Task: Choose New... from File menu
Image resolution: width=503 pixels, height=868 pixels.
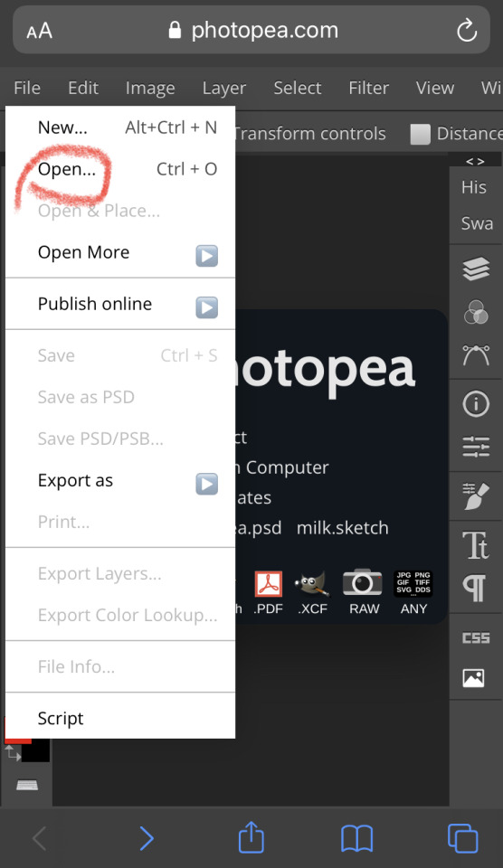Action: [x=120, y=127]
